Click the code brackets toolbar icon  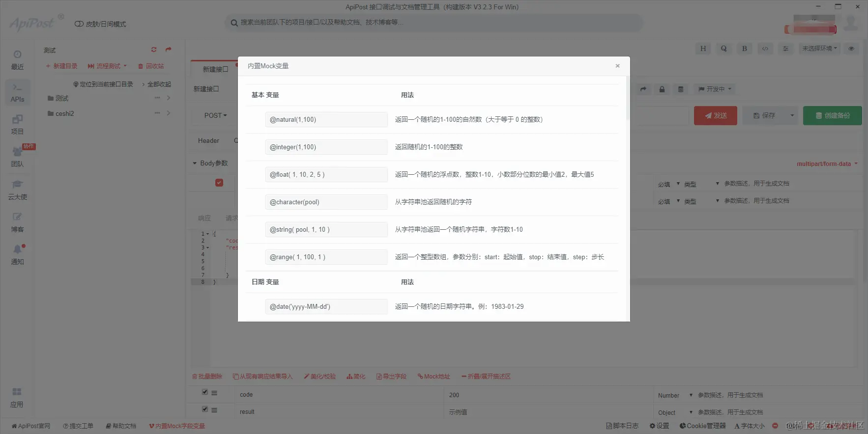point(765,49)
